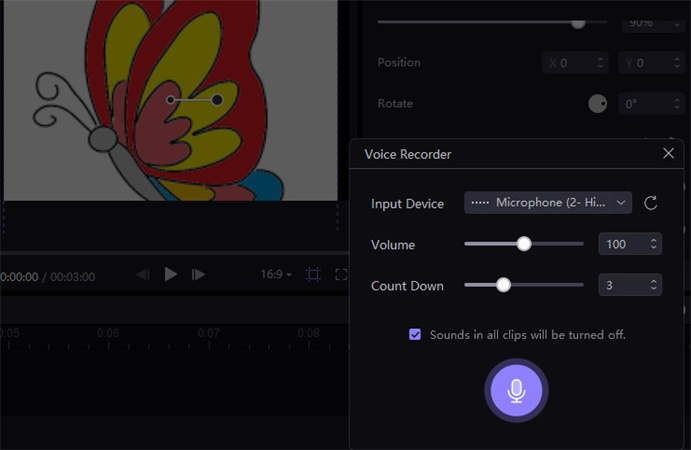The width and height of the screenshot is (691, 450).
Task: Open the 16:9 aspect ratio dropdown
Action: [276, 274]
